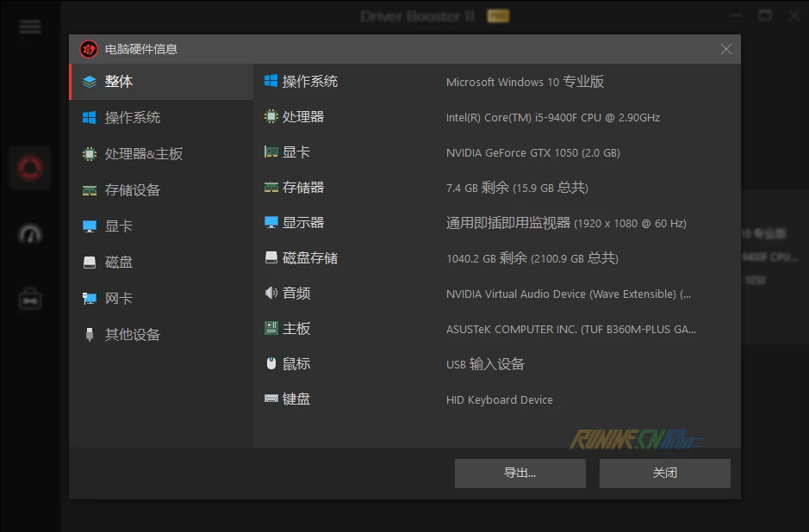The height and width of the screenshot is (532, 809).
Task: Open the hamburger menu in main window
Action: [x=30, y=27]
